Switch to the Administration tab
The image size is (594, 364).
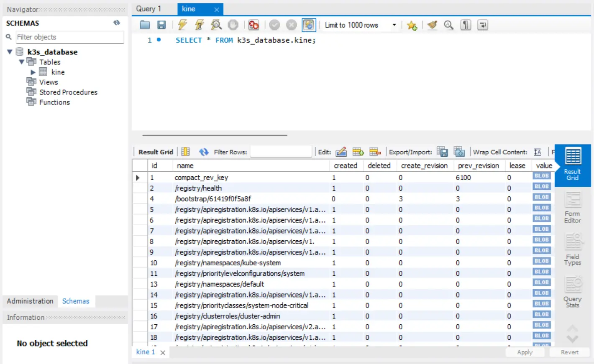[x=29, y=301]
